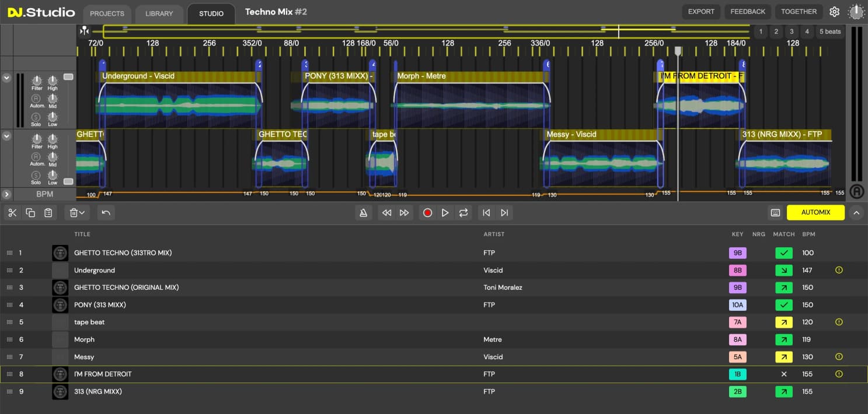The width and height of the screenshot is (868, 414).
Task: Click the playhead snap icon above timeline
Action: (x=85, y=31)
